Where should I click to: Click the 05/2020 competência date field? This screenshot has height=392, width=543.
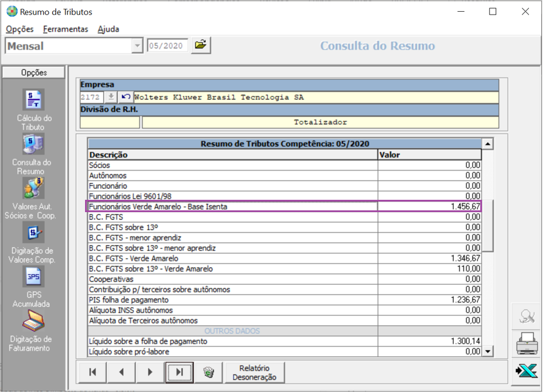tap(168, 46)
